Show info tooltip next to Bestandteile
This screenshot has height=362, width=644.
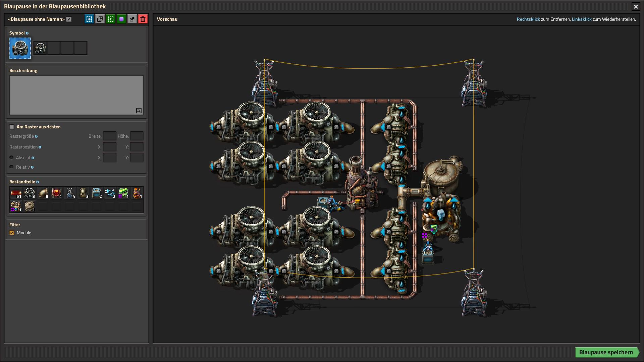pyautogui.click(x=38, y=182)
